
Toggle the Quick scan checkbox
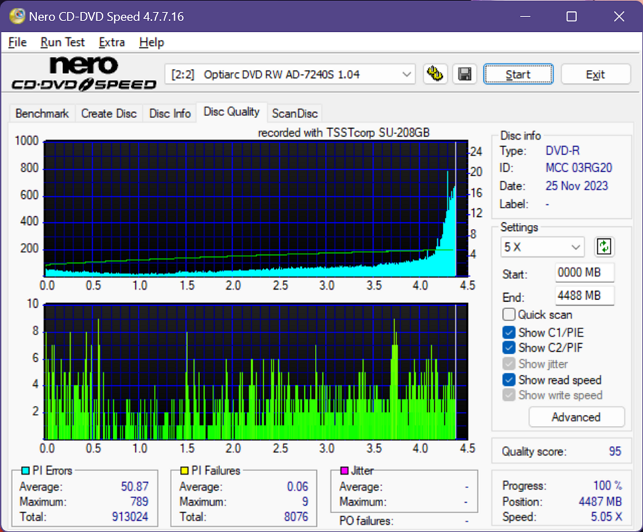pos(508,315)
